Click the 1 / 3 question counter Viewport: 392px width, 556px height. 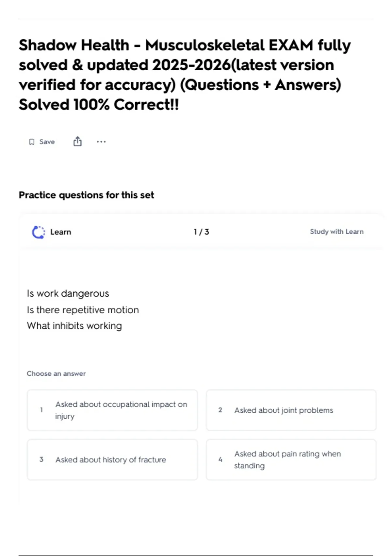[x=201, y=232]
